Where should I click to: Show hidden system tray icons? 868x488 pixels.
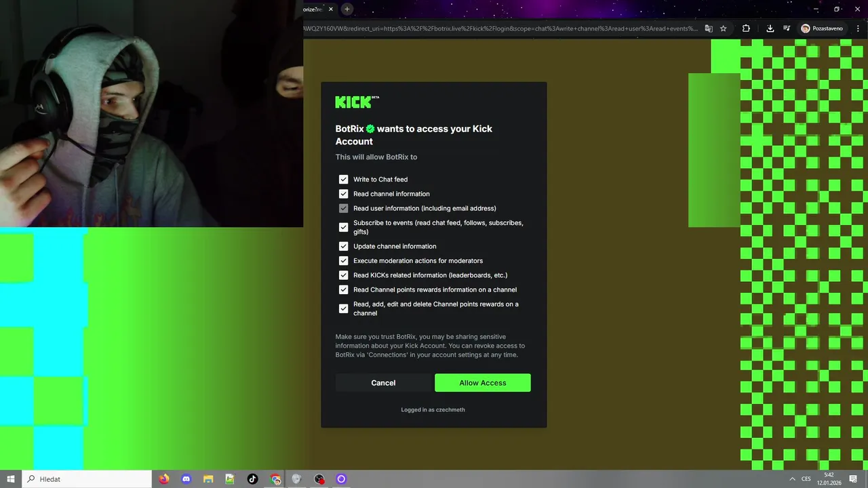tap(793, 479)
